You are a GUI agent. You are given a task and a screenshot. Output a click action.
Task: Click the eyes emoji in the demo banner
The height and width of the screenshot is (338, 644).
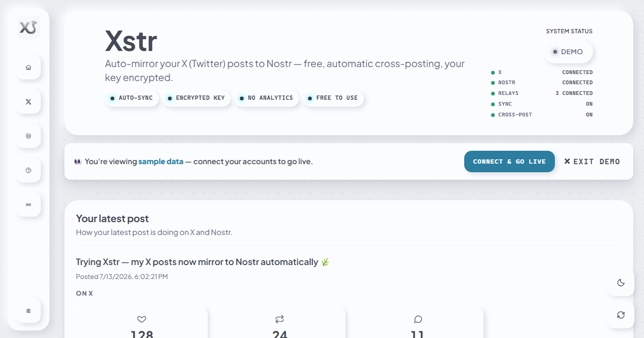[x=78, y=161]
